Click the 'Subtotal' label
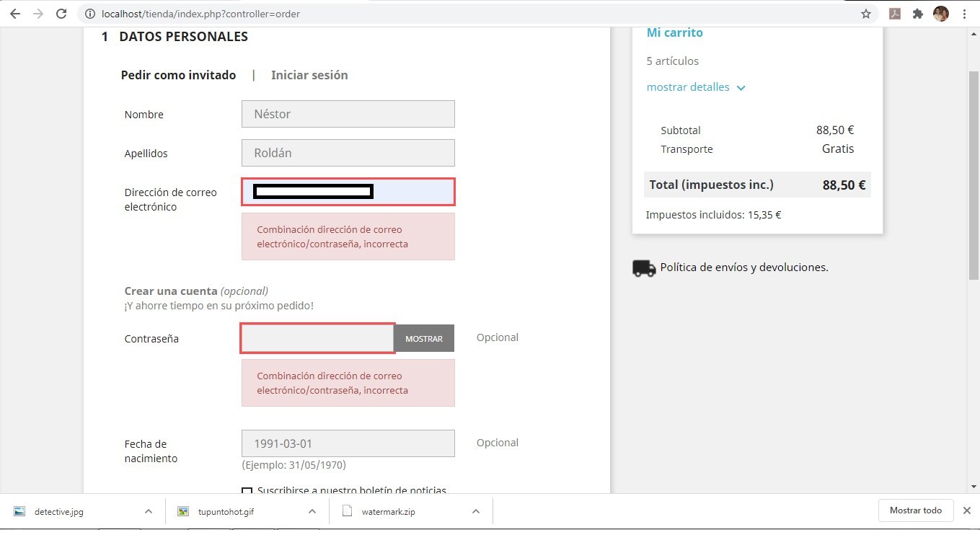This screenshot has height=553, width=980. pyautogui.click(x=681, y=130)
